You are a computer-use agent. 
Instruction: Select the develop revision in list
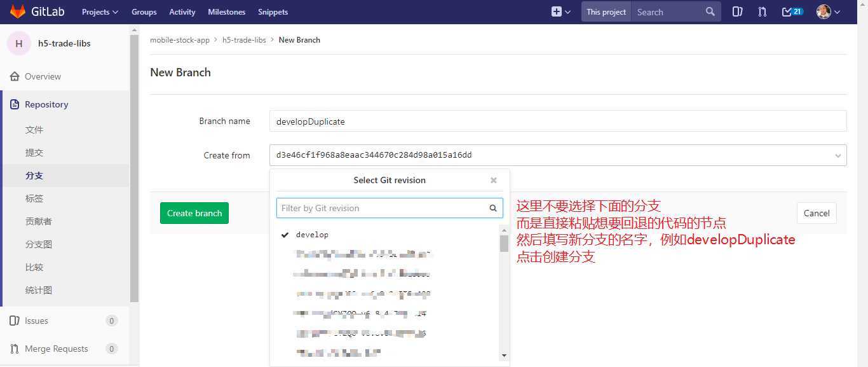(x=312, y=235)
